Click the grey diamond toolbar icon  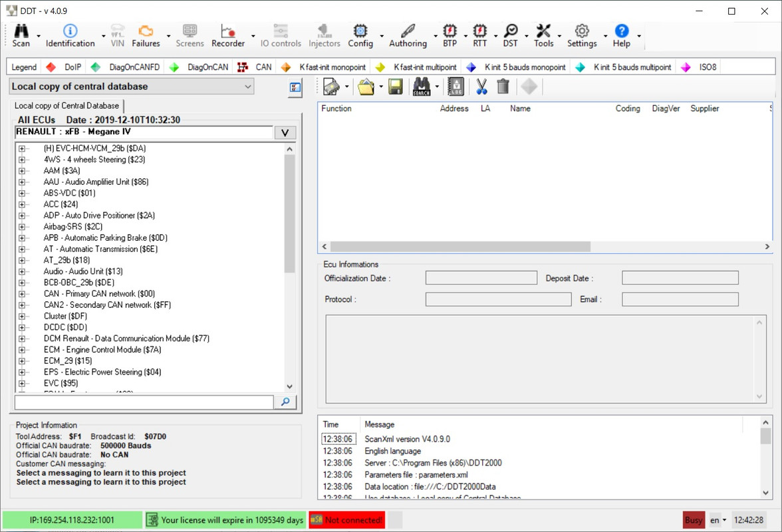[529, 86]
